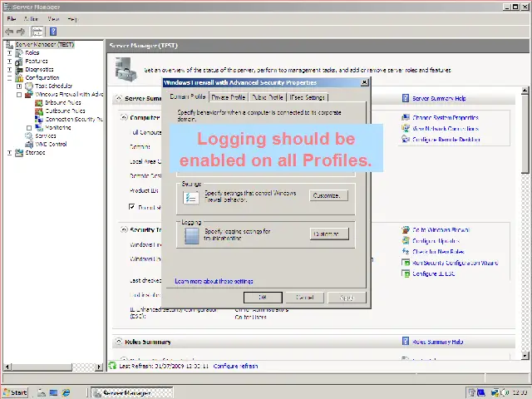The image size is (532, 399).
Task: Expand the Task Scheduler tree node
Action: click(x=19, y=86)
